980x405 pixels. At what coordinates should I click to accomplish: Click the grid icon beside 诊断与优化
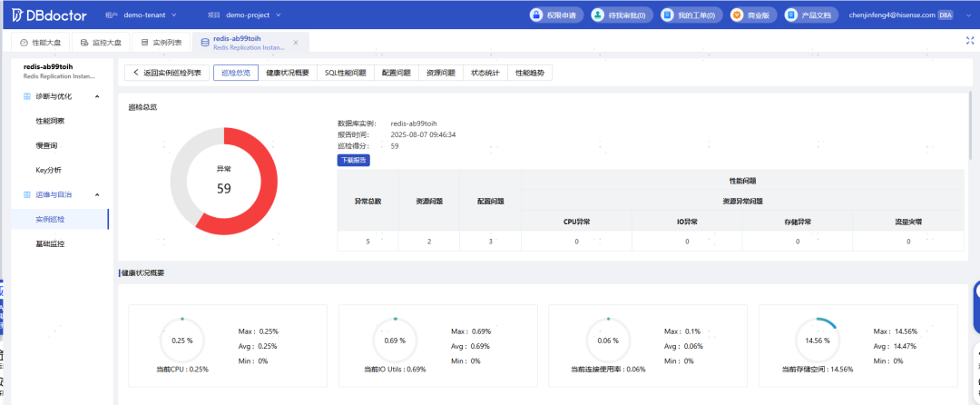pos(27,96)
